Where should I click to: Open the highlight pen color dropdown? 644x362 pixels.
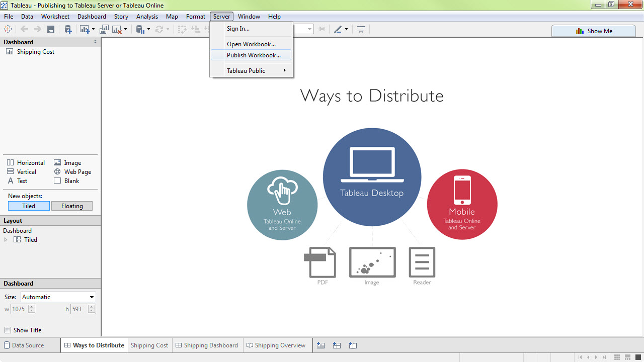tap(346, 29)
